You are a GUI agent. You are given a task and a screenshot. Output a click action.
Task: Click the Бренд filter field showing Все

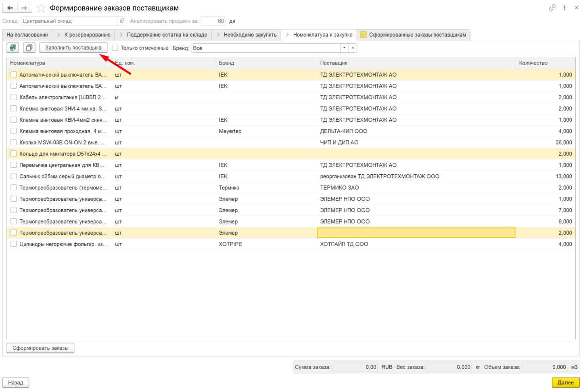pos(266,48)
